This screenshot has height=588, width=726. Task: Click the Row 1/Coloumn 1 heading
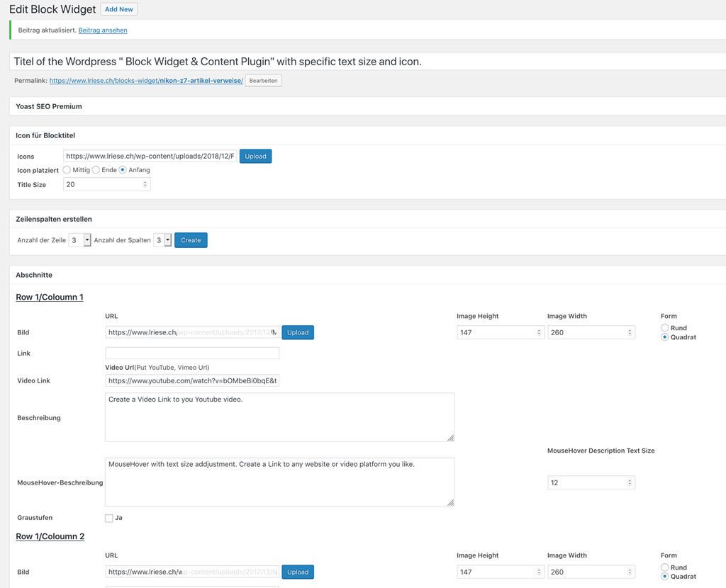pyautogui.click(x=50, y=297)
